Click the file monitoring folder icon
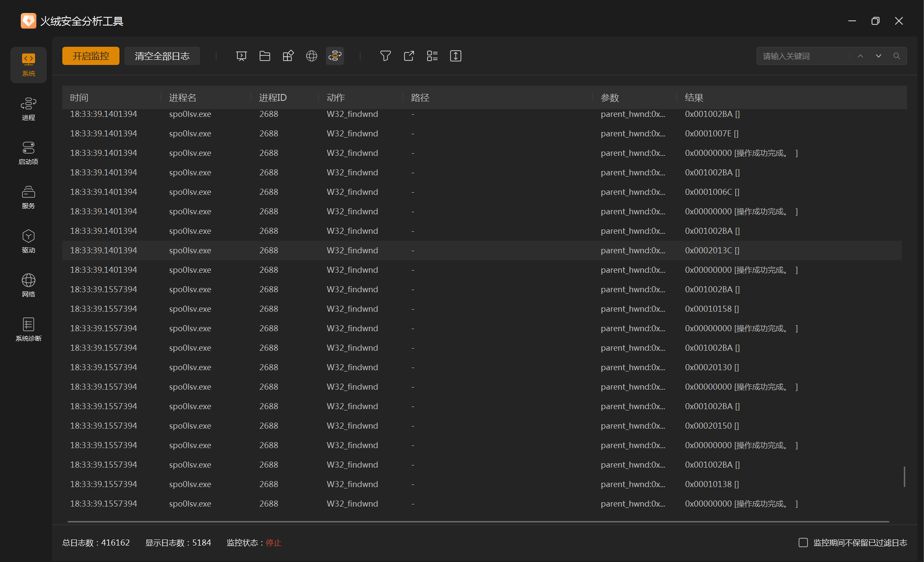 coord(264,56)
